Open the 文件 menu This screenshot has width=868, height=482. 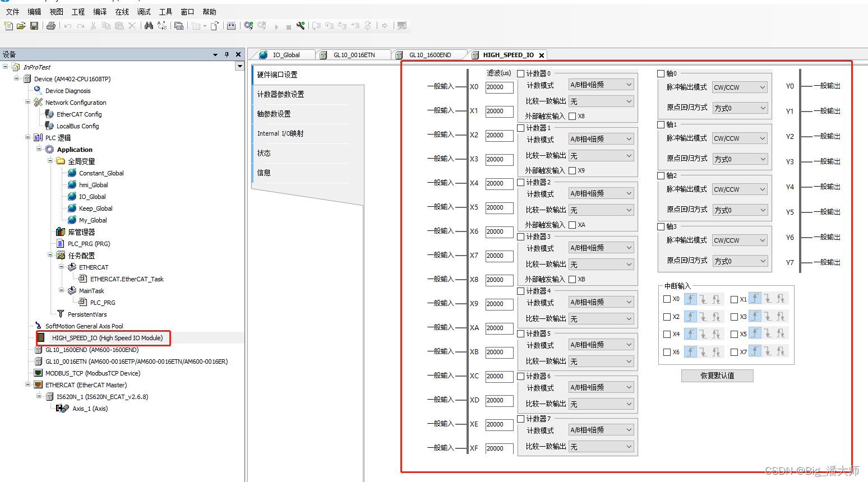(12, 12)
